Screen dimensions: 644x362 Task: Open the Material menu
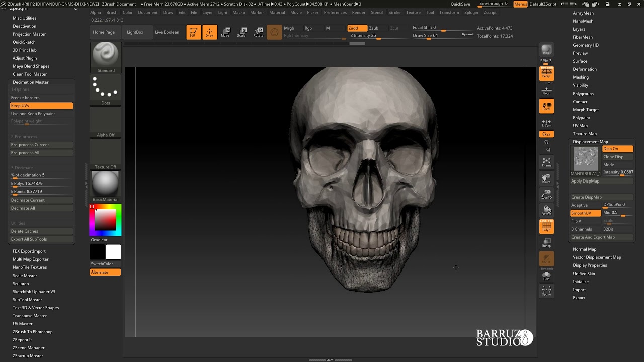pos(277,12)
